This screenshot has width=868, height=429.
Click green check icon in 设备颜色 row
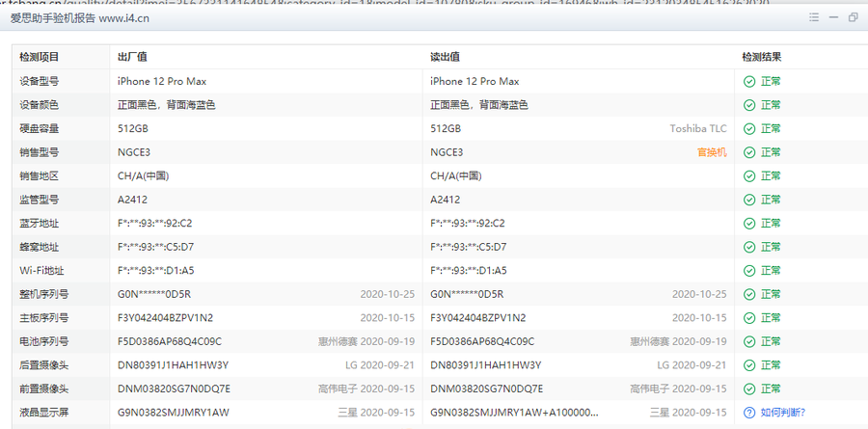point(749,105)
